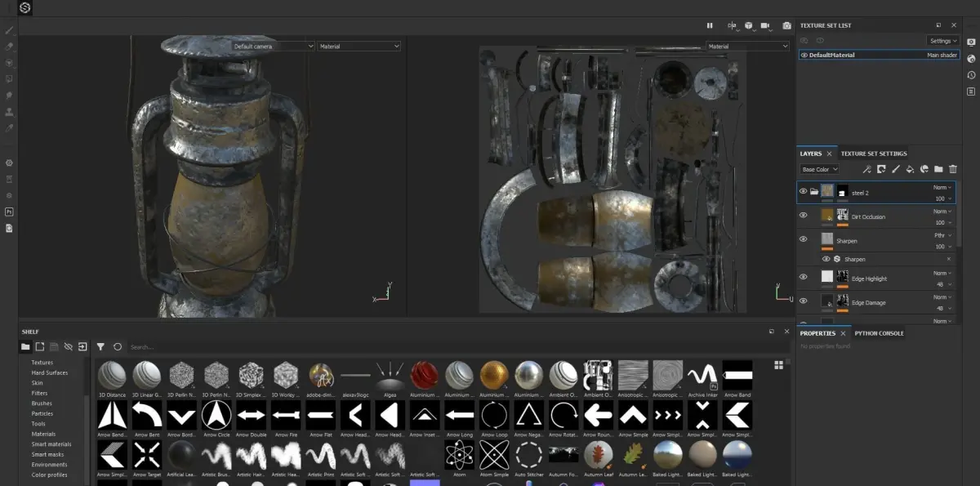
Task: Click the Shelf import resource icon
Action: [x=82, y=346]
